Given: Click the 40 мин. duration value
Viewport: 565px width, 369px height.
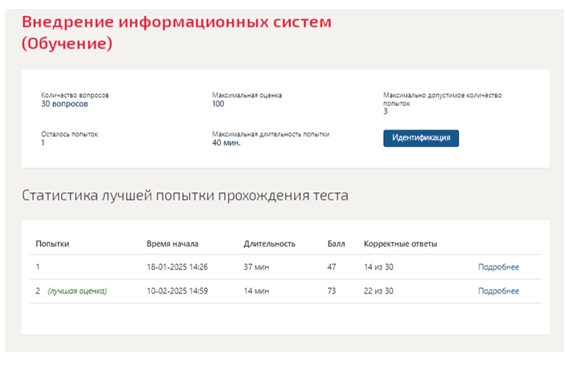Looking at the screenshot, I should pos(226,143).
